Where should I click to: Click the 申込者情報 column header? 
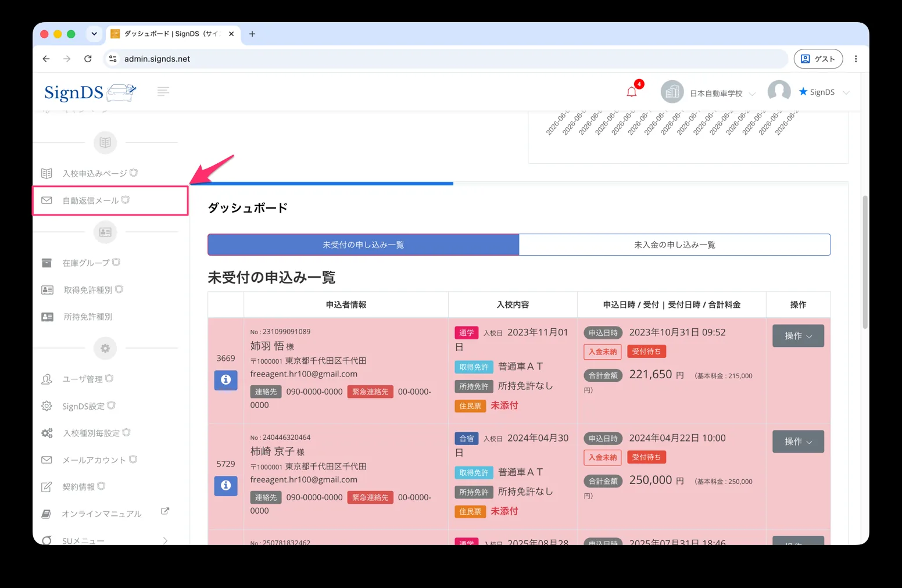(346, 304)
